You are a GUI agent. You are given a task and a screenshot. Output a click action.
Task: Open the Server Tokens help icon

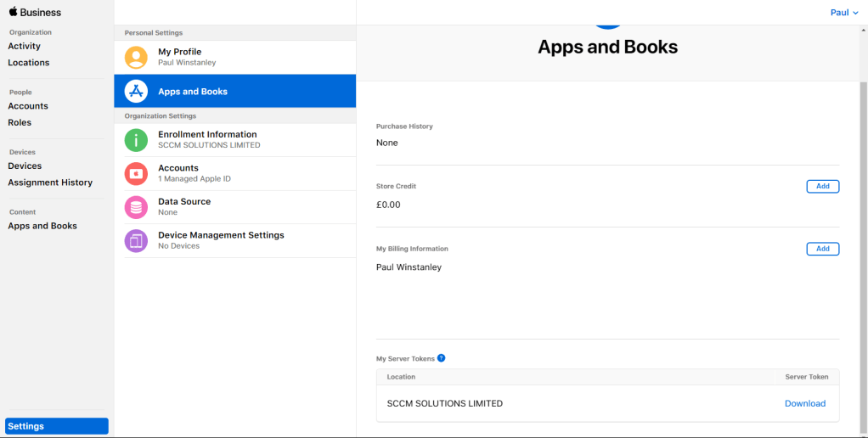coord(441,358)
